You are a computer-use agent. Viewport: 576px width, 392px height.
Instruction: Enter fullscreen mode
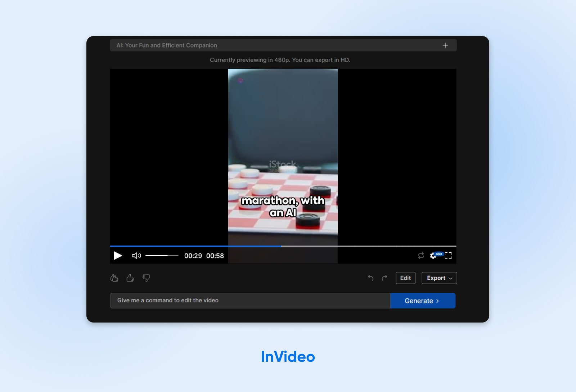pos(448,256)
